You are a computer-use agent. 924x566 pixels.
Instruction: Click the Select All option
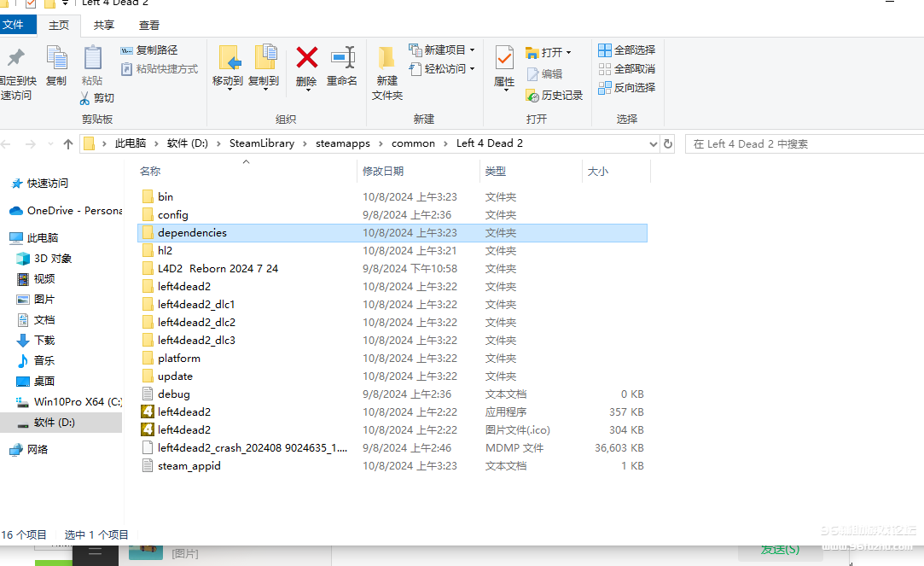click(627, 50)
